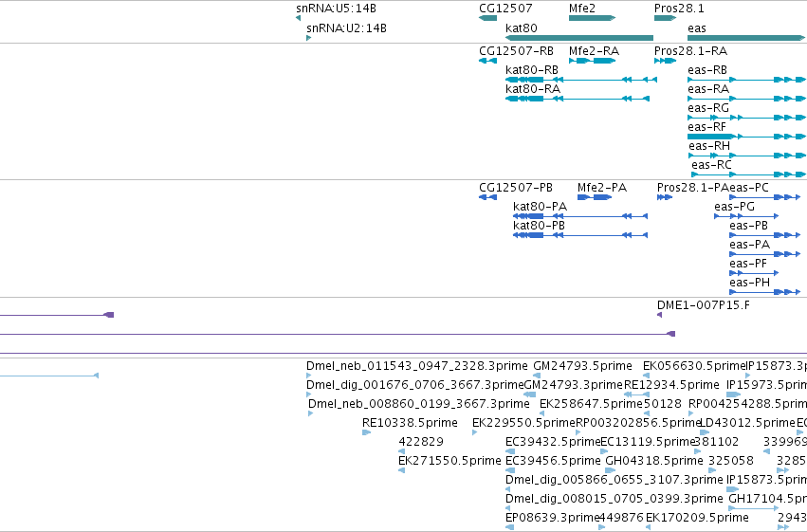Click the snRNA:U2:14B gene label
The image size is (807, 532).
pos(346,28)
